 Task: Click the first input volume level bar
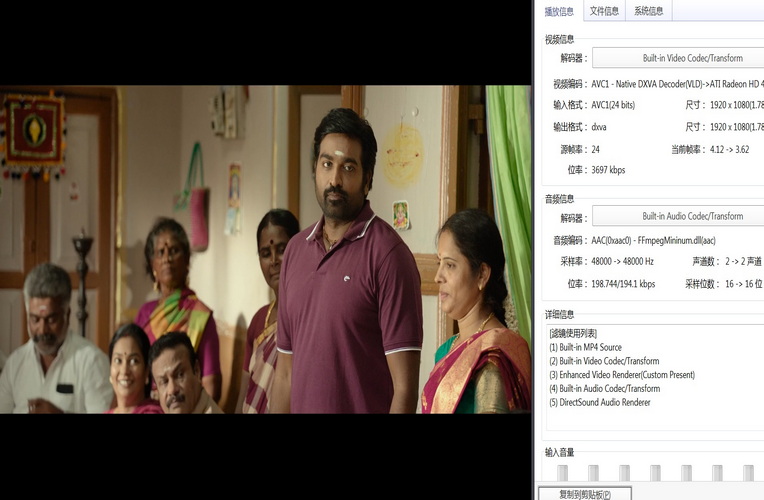[x=562, y=472]
